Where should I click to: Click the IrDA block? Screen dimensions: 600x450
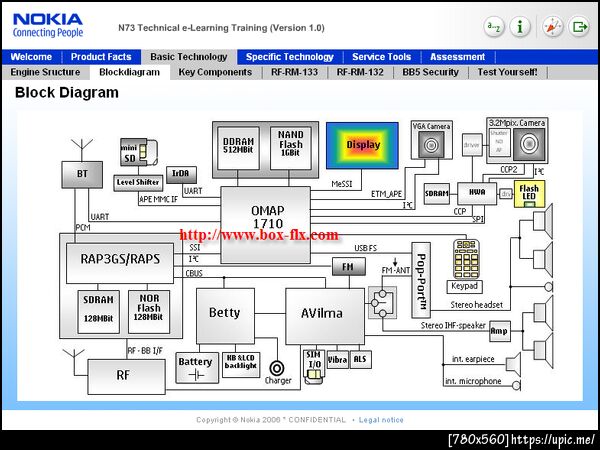(181, 175)
